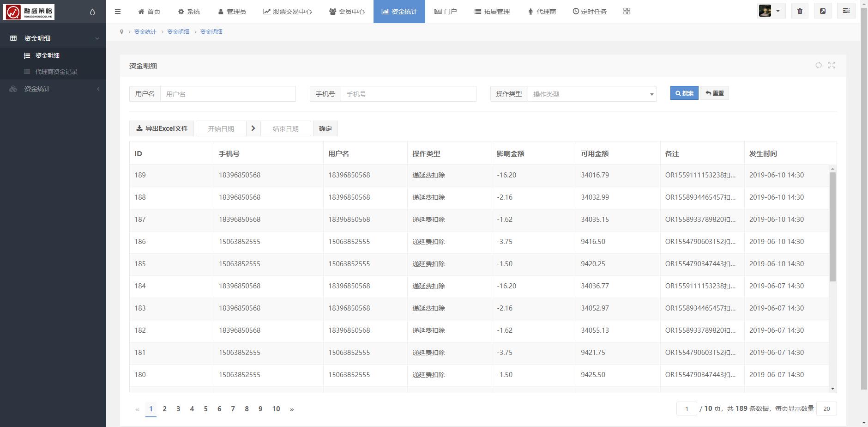
Task: Click the 重置 button
Action: (715, 93)
